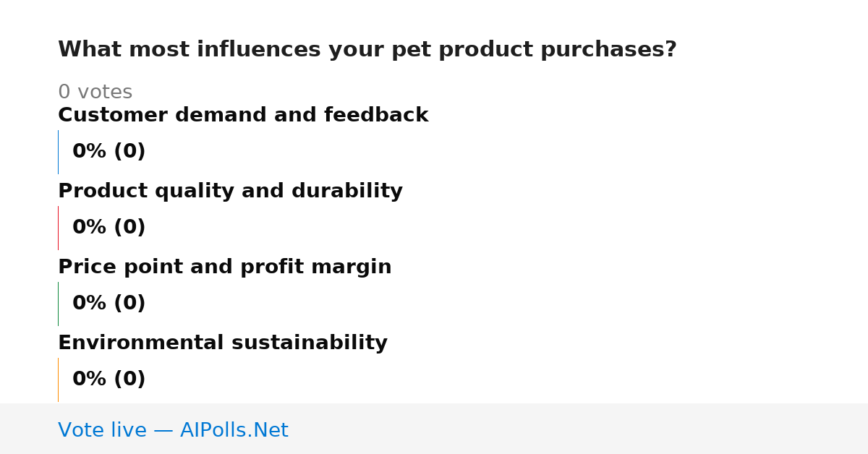
Task: Click the green bar under Price point
Action: pos(58,304)
